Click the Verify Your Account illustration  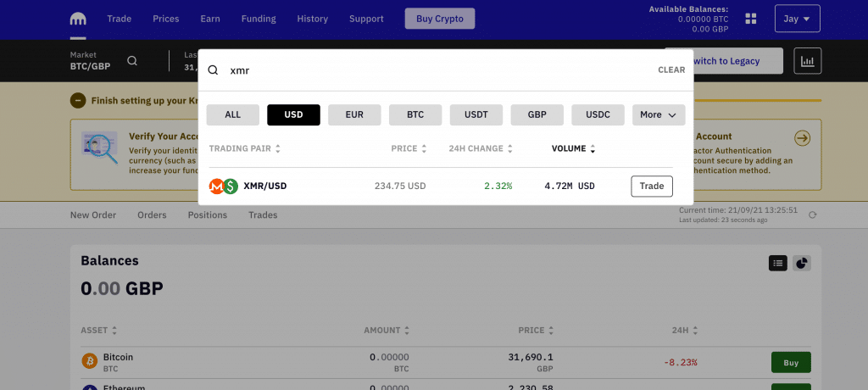100,148
